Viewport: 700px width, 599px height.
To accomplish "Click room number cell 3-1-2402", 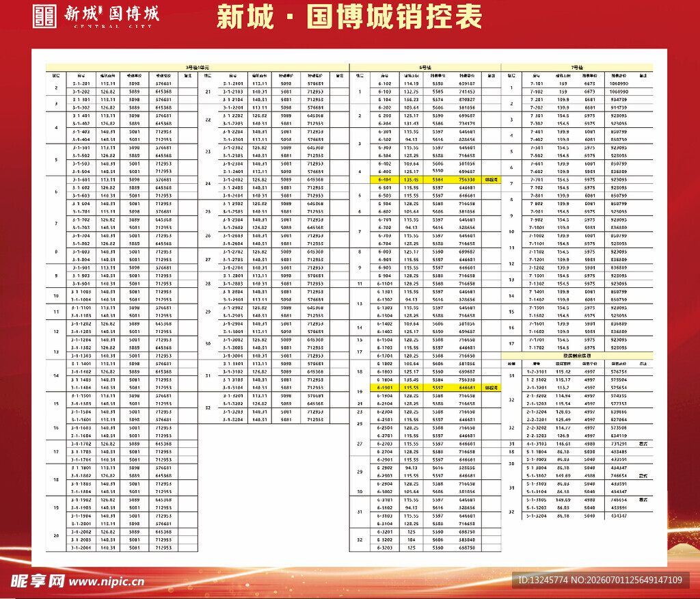I will tap(233, 180).
